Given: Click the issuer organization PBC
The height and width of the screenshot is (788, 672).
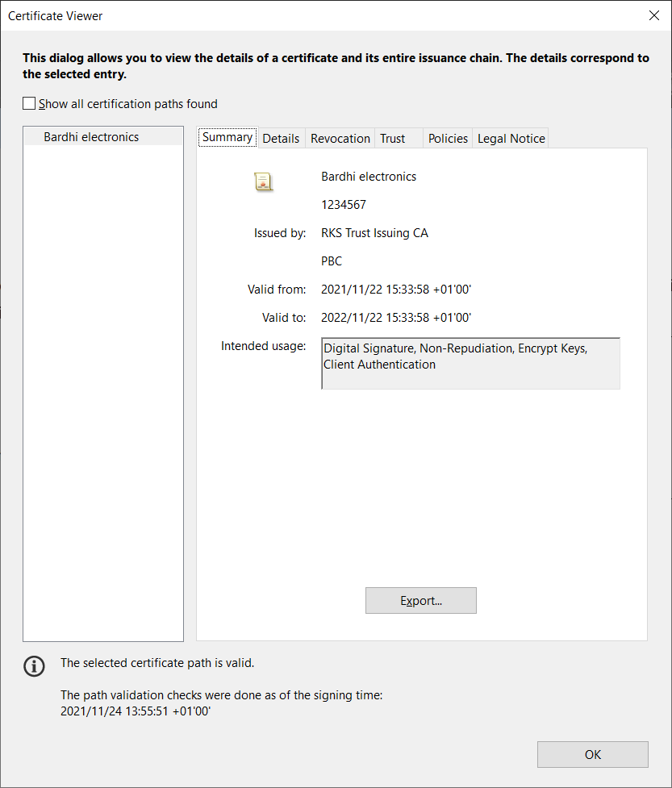Looking at the screenshot, I should [332, 261].
